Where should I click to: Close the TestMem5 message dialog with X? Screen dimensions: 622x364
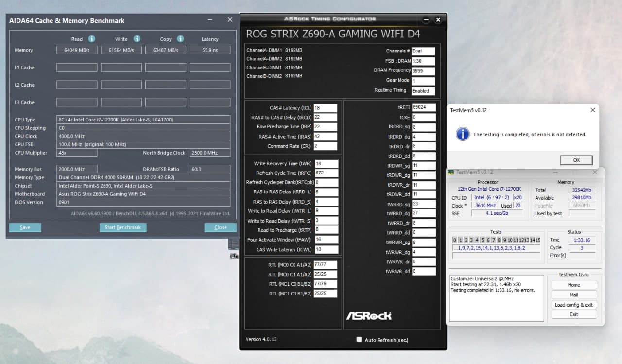(592, 110)
